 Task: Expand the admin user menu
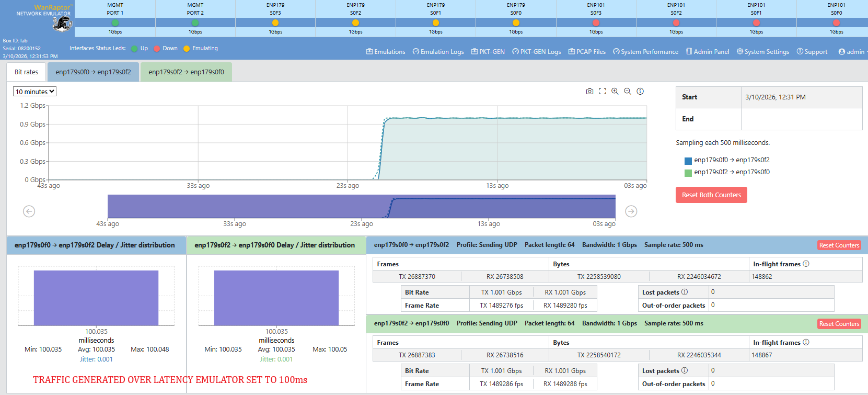tap(852, 52)
